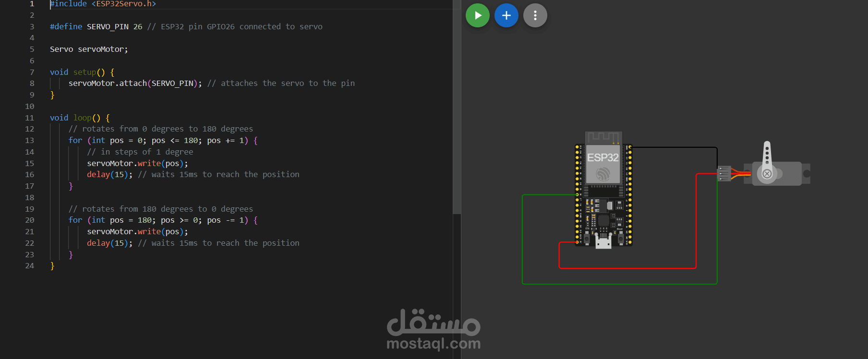Viewport: 868px width, 359px height.
Task: Click delay(15) on line 22
Action: click(109, 243)
